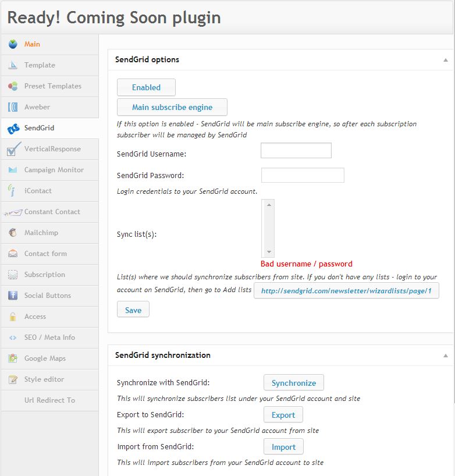Go to the Mailchimp tab
The height and width of the screenshot is (476, 455).
pos(50,233)
